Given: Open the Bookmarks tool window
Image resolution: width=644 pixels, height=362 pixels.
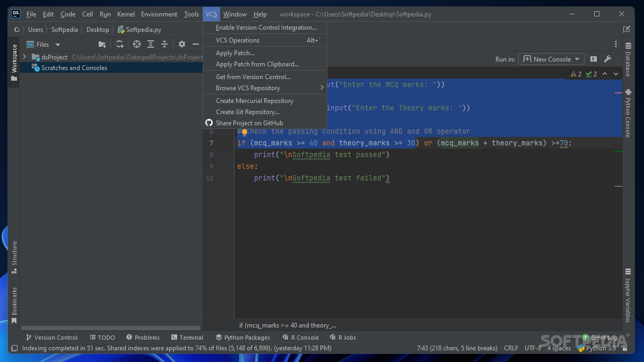Looking at the screenshot, I should tap(14, 305).
